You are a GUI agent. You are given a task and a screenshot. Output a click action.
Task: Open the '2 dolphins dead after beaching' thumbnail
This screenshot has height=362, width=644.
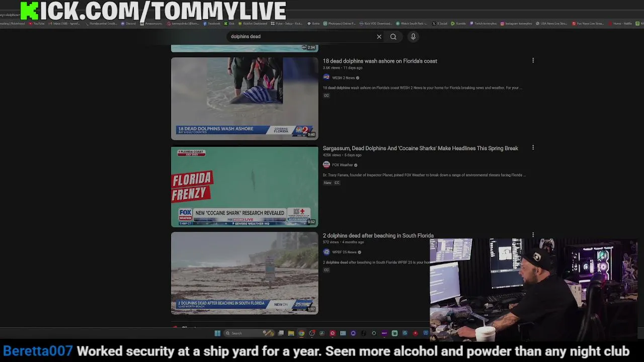(x=245, y=273)
